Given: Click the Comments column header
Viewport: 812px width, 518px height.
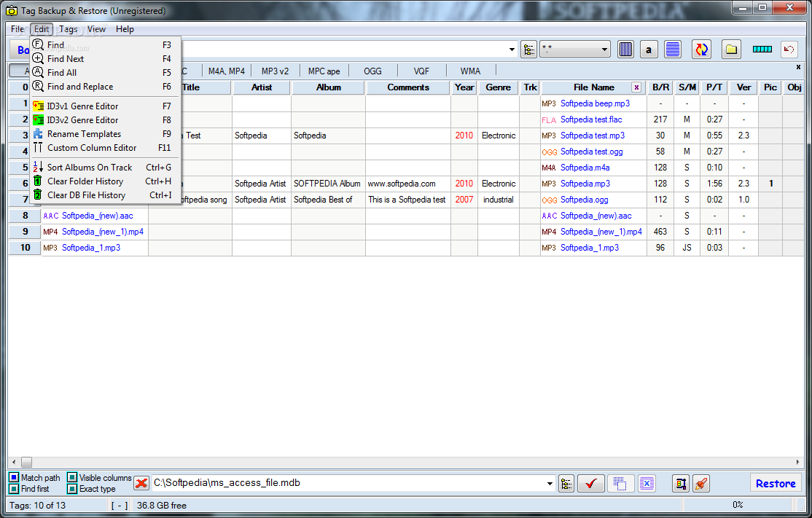Looking at the screenshot, I should 408,87.
